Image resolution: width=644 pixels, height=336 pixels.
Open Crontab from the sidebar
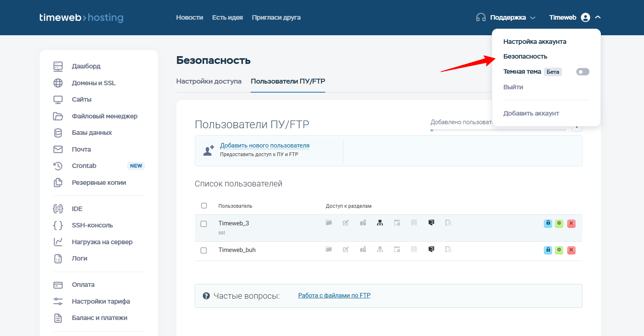pyautogui.click(x=84, y=166)
